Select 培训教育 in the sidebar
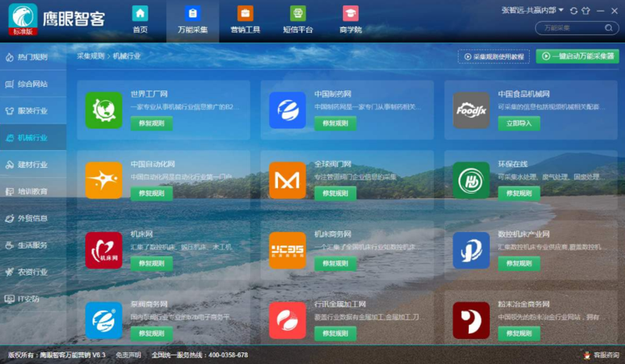 tap(33, 191)
